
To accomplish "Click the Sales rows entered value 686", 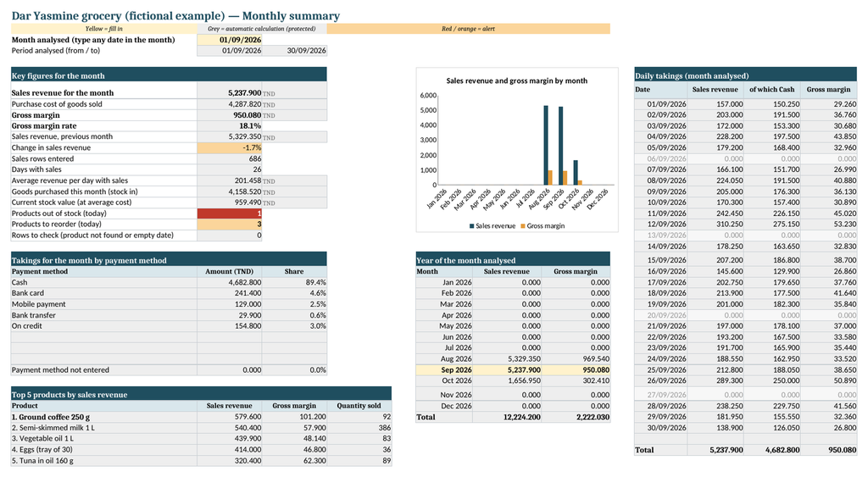I will (x=229, y=158).
